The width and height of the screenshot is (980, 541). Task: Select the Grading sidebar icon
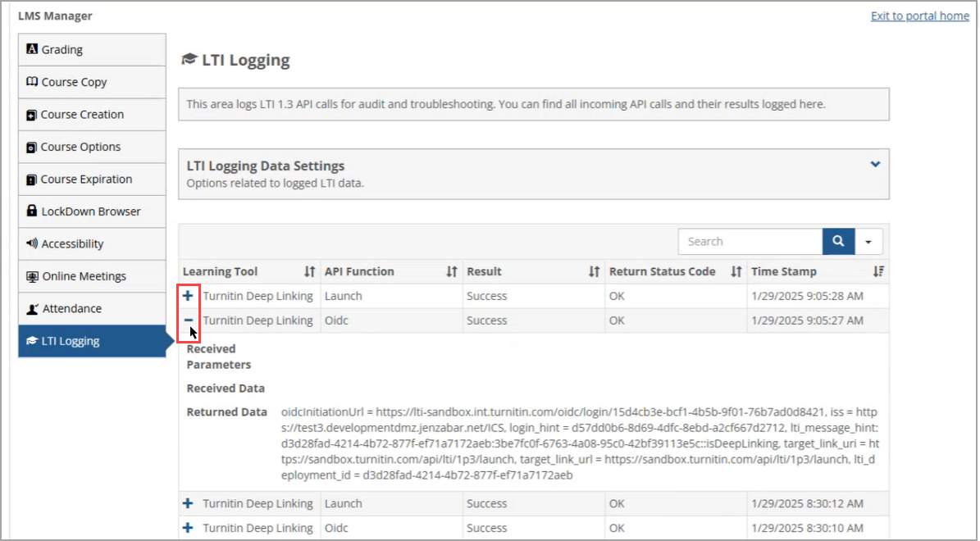coord(31,49)
